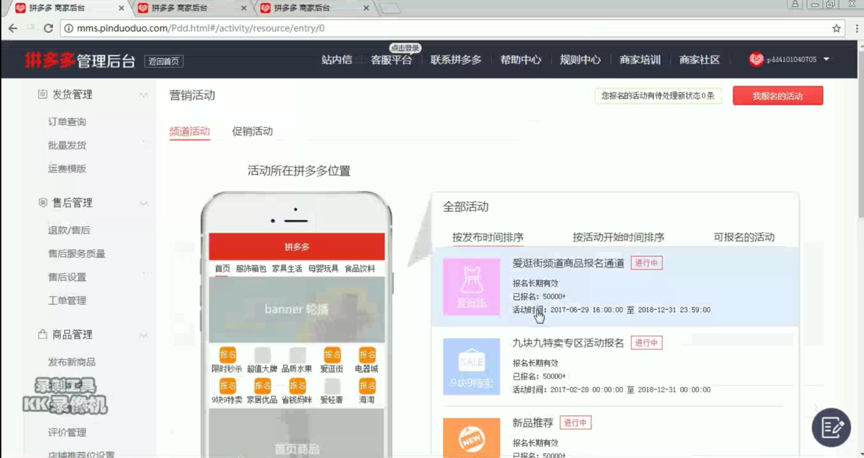This screenshot has width=864, height=458.
Task: Open 帮助中心 in top navigation
Action: pyautogui.click(x=521, y=60)
